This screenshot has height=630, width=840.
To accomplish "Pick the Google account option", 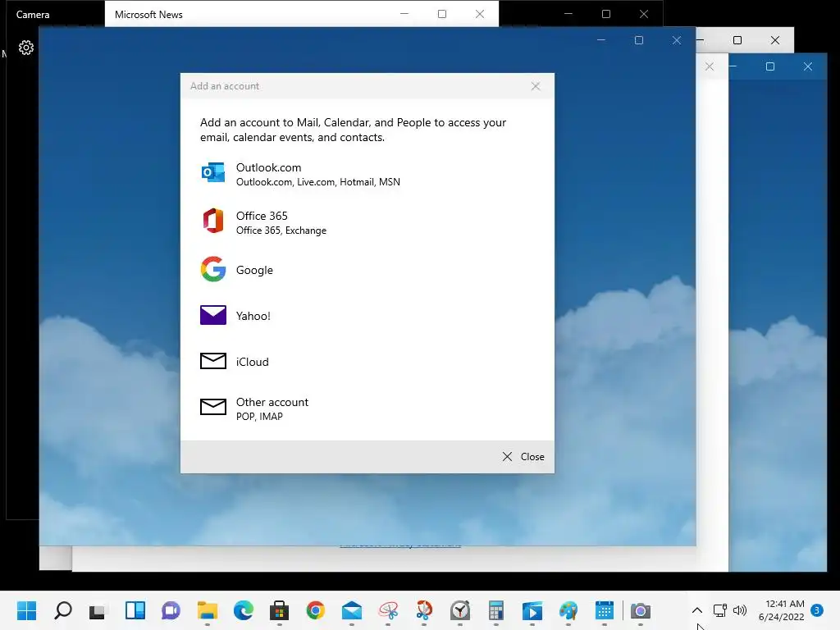I will (367, 269).
